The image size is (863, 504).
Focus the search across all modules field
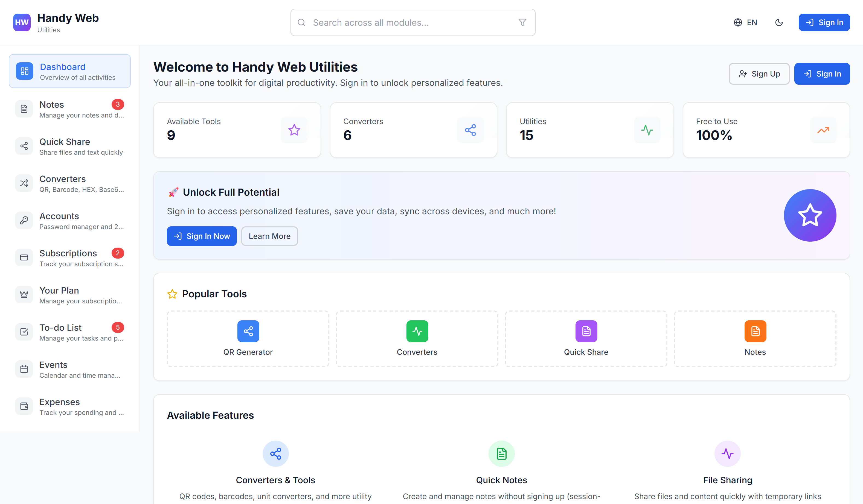click(x=408, y=23)
